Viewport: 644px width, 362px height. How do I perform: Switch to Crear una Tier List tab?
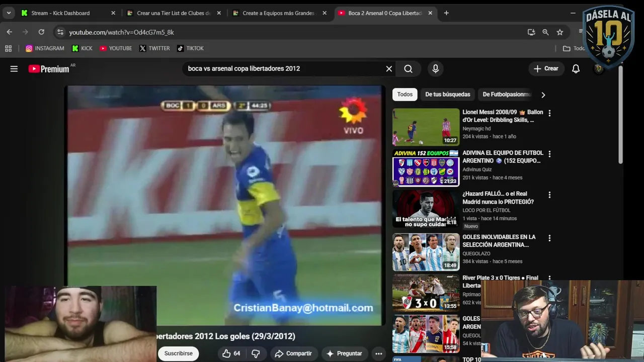click(174, 13)
